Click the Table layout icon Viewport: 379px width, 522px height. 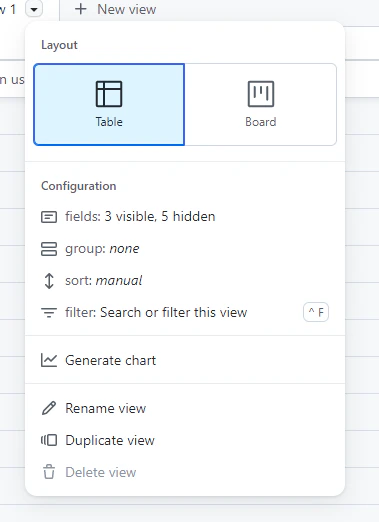[109, 94]
